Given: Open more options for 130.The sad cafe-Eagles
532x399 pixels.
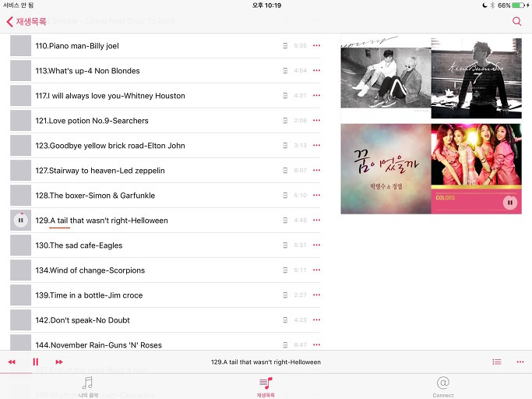Looking at the screenshot, I should coord(316,245).
